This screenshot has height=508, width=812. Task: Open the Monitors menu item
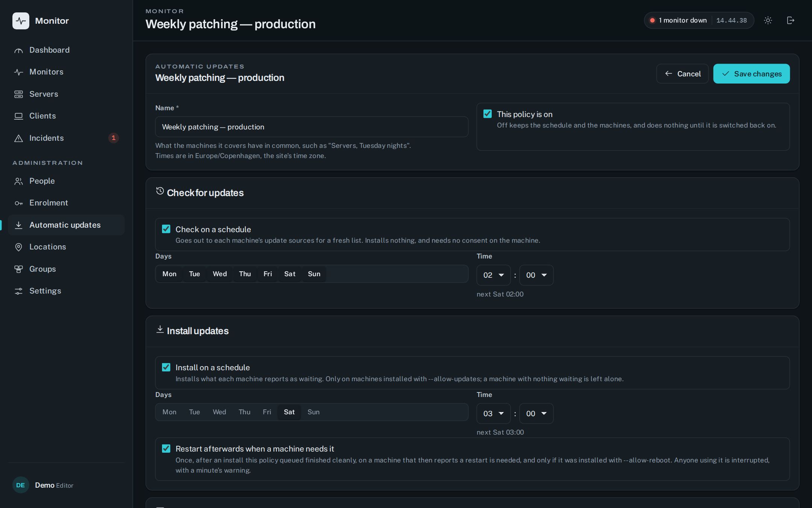click(x=66, y=72)
